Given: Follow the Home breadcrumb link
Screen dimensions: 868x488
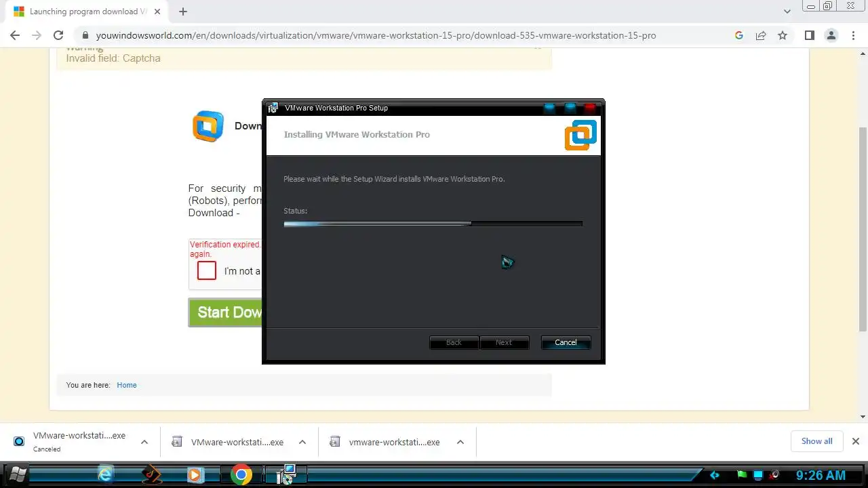Looking at the screenshot, I should (x=127, y=385).
